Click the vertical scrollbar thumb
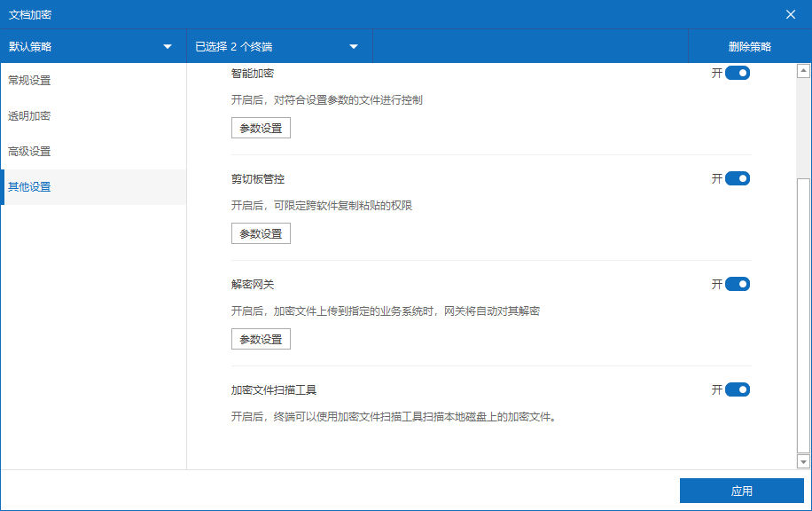Viewport: 812px width, 511px height. [803, 316]
